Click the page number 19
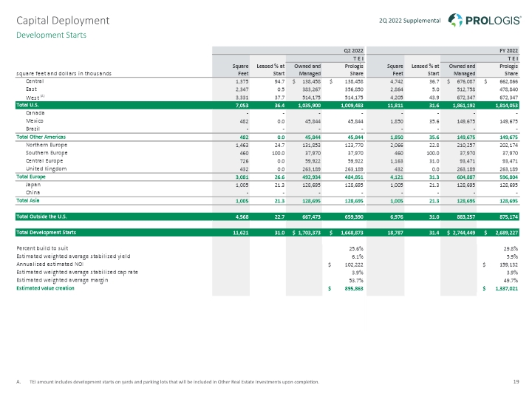Image resolution: width=532 pixels, height=399 pixels. coord(516,382)
